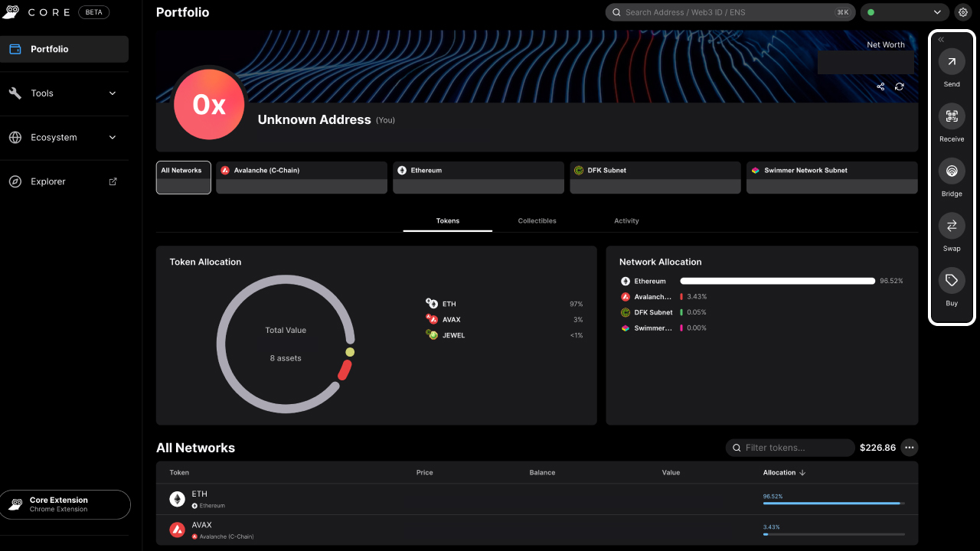Click the 3.43% Avalanche allocation value
The width and height of the screenshot is (980, 551).
click(697, 297)
